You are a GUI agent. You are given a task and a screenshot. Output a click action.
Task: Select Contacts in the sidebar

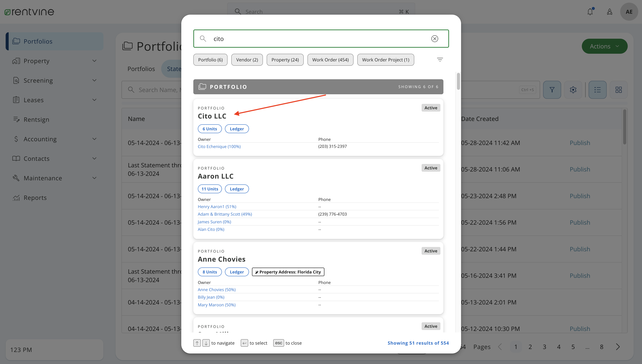pyautogui.click(x=36, y=158)
